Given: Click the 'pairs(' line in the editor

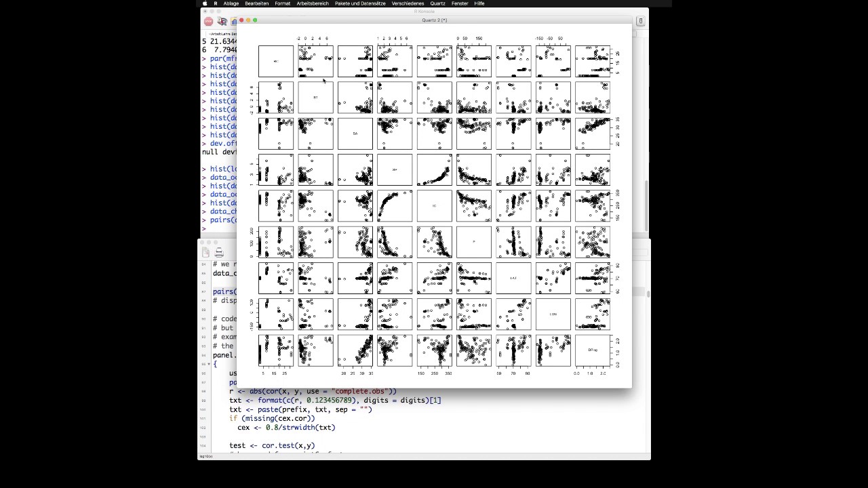Looking at the screenshot, I should point(224,291).
